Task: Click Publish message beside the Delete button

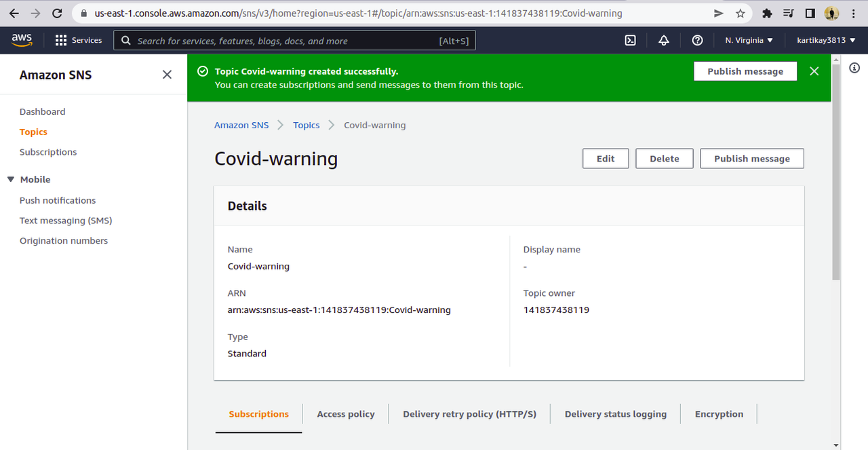Action: point(752,158)
